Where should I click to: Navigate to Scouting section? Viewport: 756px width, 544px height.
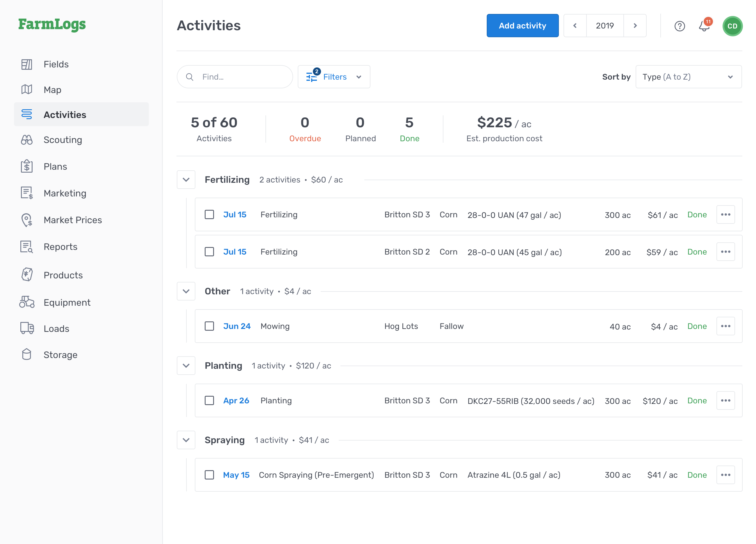pyautogui.click(x=81, y=139)
